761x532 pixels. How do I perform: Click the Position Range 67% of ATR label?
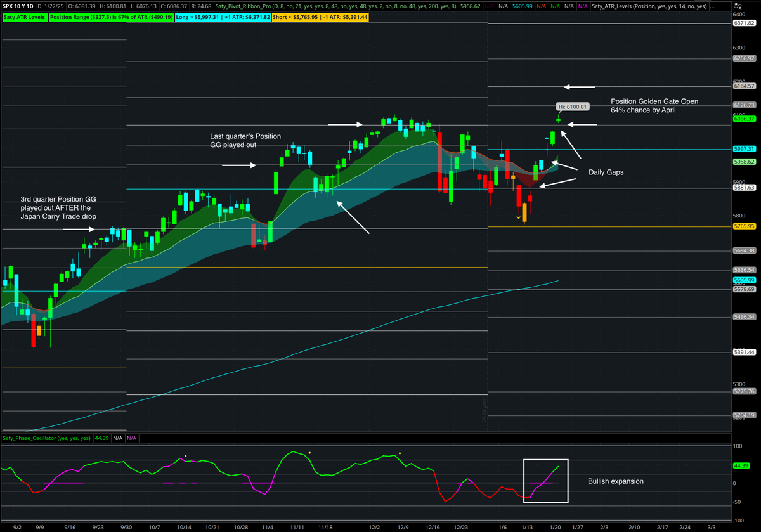point(112,16)
